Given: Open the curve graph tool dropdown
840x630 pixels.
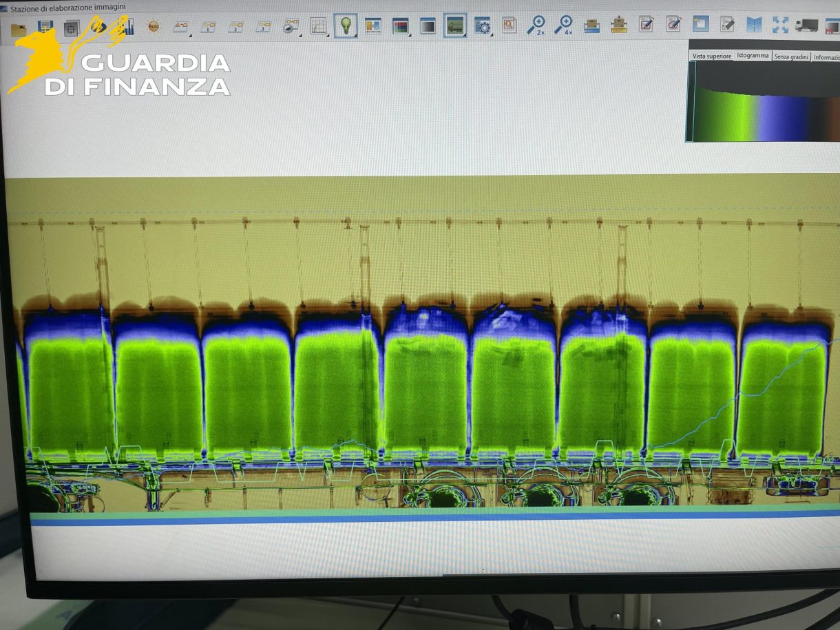Looking at the screenshot, I should pyautogui.click(x=318, y=27).
